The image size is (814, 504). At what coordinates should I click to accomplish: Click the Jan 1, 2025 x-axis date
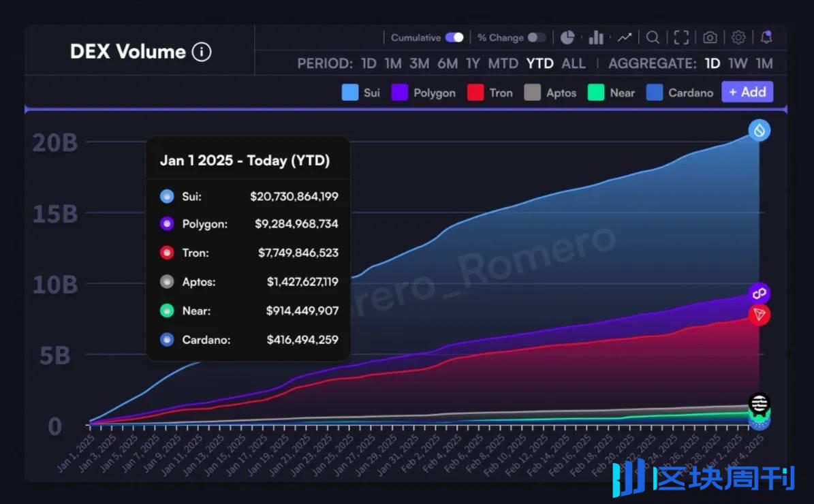point(76,453)
